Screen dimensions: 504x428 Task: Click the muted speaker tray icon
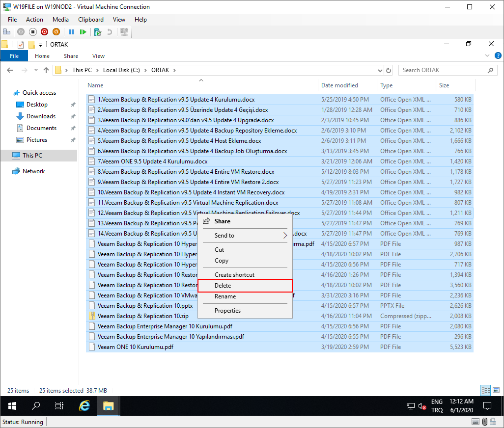[x=422, y=406]
